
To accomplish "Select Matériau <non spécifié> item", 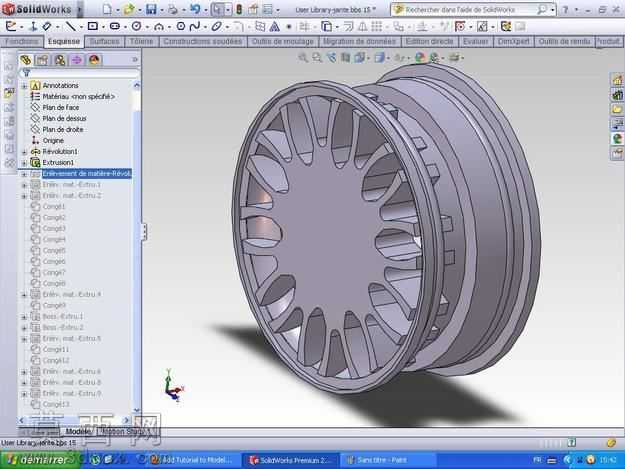I will coord(79,97).
